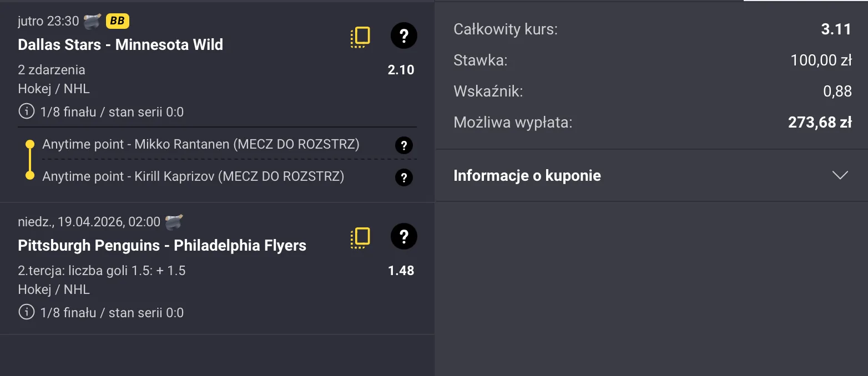The height and width of the screenshot is (376, 868).
Task: Open Pittsburgh Penguins - Philadelphia Flyers match details
Action: click(x=162, y=245)
